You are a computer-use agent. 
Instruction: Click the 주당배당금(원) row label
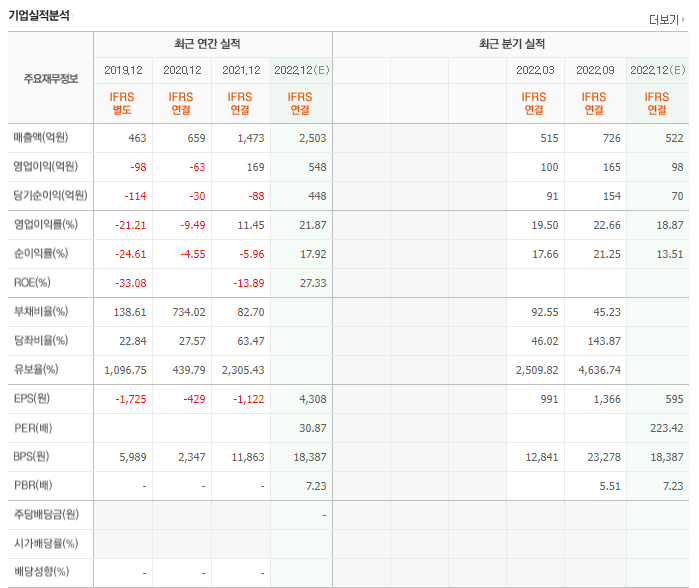46,514
